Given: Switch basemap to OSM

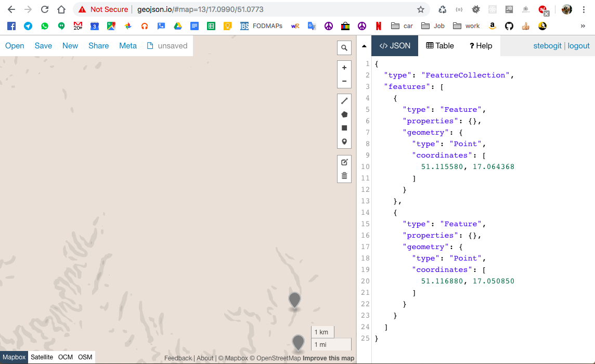Looking at the screenshot, I should [x=85, y=357].
